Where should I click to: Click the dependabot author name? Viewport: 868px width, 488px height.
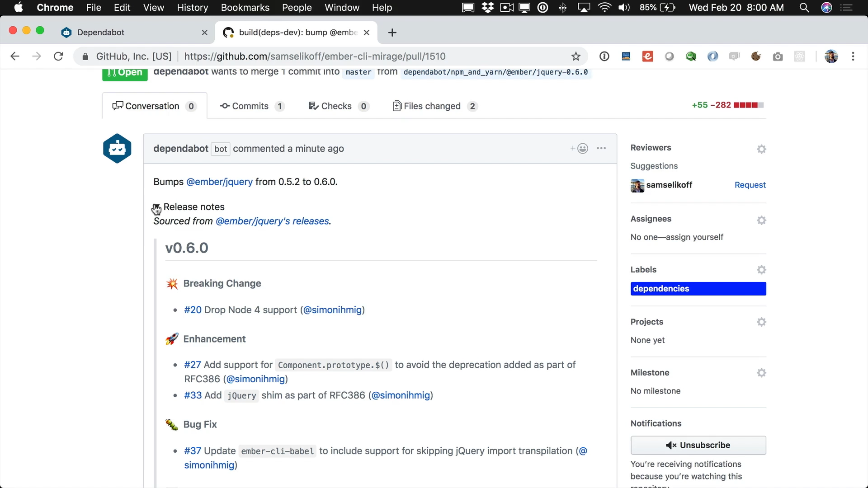(181, 149)
